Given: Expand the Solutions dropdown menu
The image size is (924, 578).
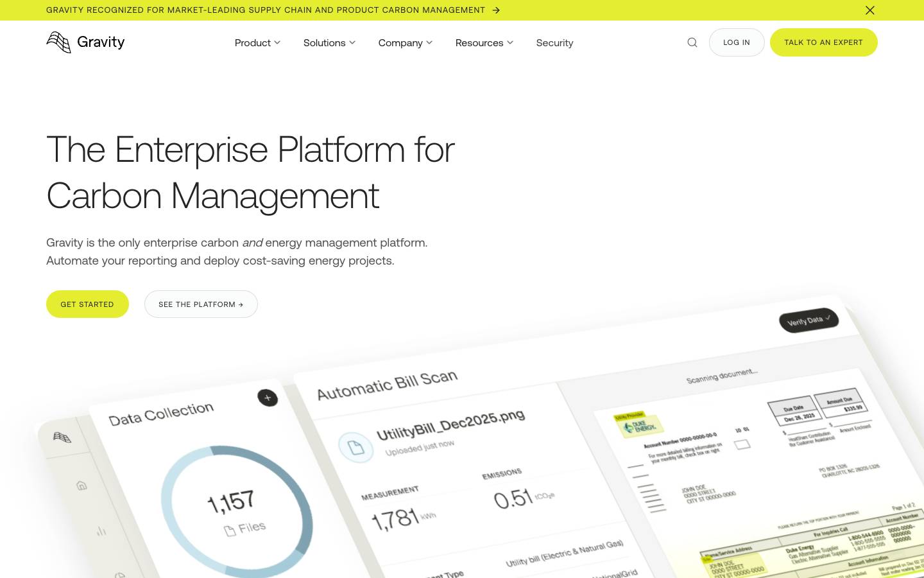Looking at the screenshot, I should coord(329,42).
